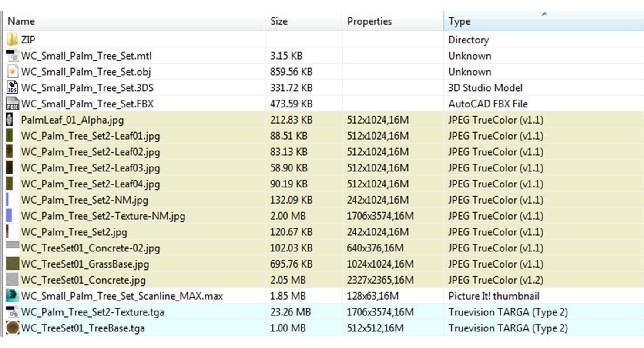Sort by the Size column header

279,21
